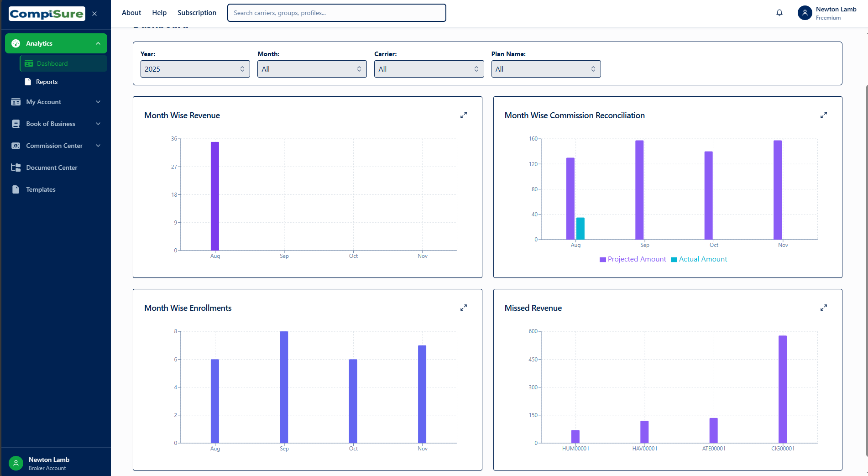Open the Reports page in sidebar
This screenshot has width=868, height=476.
click(x=47, y=82)
